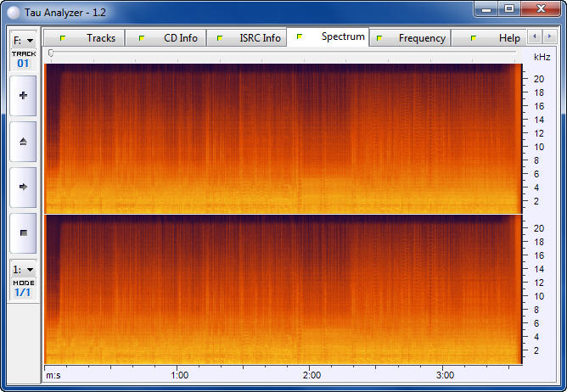The width and height of the screenshot is (567, 392).
Task: Click the 2:00 mark on time axis
Action: click(312, 374)
